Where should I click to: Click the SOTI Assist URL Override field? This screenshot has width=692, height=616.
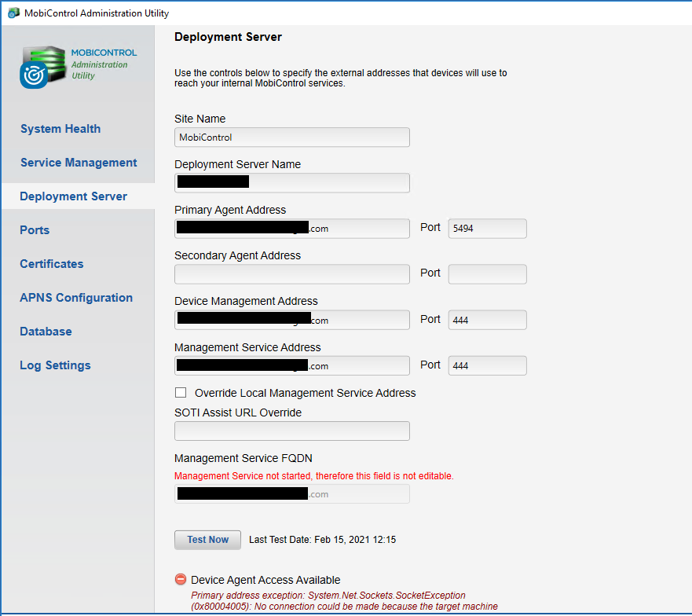coord(291,431)
